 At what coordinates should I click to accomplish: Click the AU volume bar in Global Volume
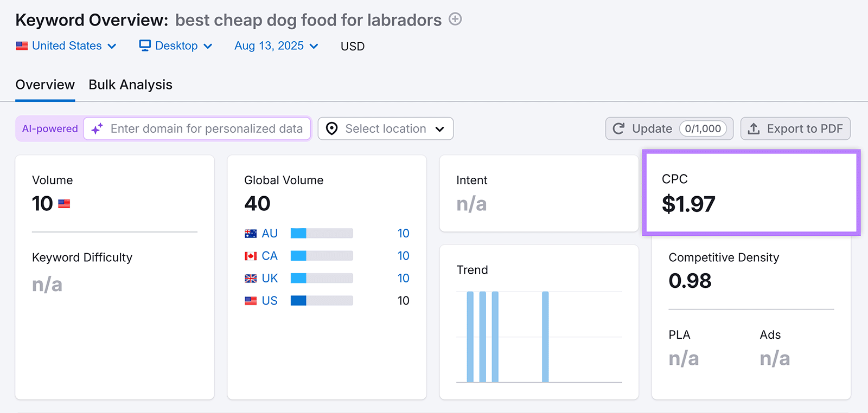[x=321, y=233]
